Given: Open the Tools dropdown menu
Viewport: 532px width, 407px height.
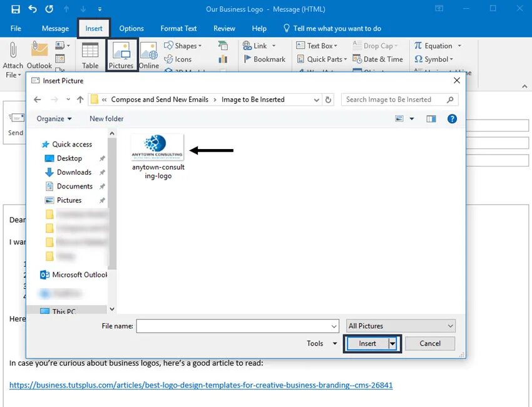Looking at the screenshot, I should tap(322, 344).
